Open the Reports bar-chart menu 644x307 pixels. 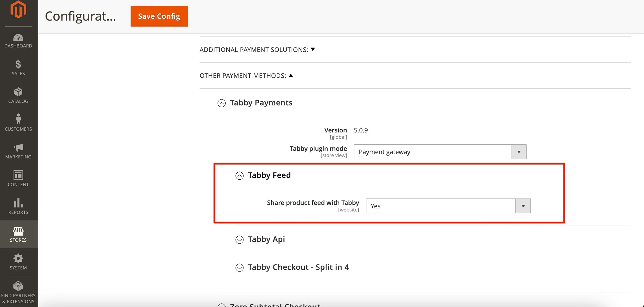[x=18, y=206]
